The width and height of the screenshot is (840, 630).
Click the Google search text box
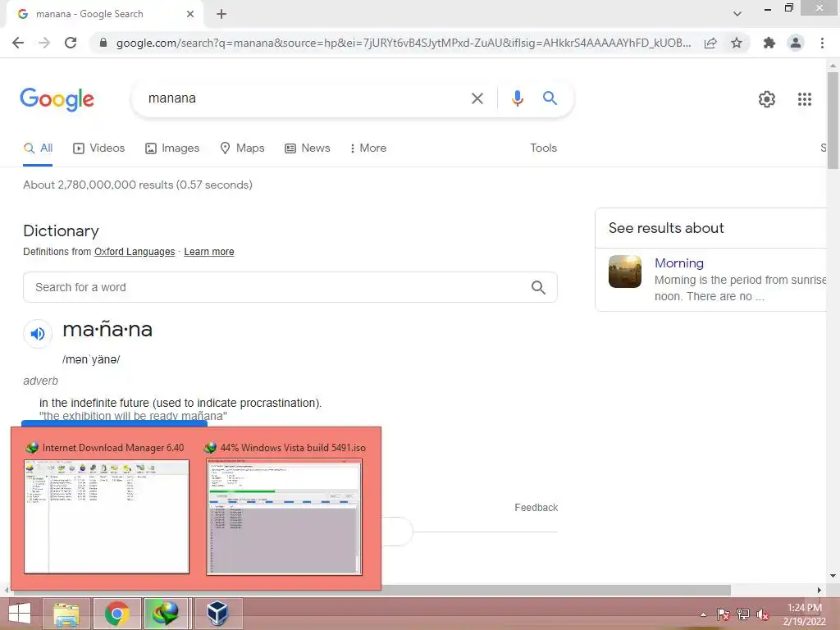click(305, 98)
